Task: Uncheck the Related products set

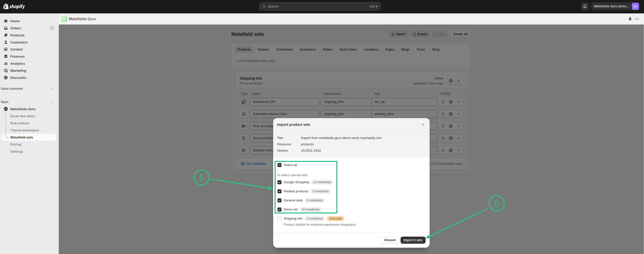Action: pyautogui.click(x=279, y=191)
